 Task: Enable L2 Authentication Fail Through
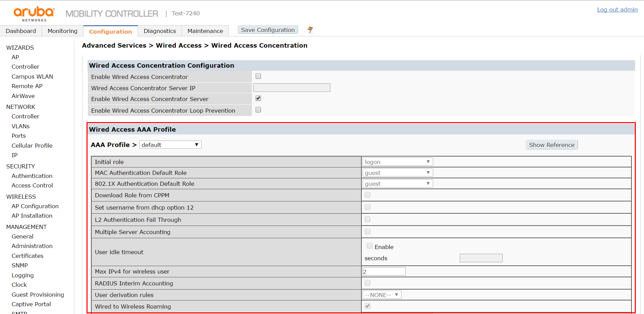367,219
